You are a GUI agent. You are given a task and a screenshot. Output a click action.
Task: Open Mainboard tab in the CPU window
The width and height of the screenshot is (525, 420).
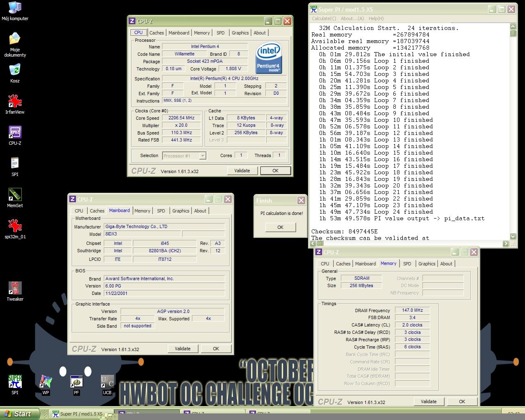click(179, 33)
